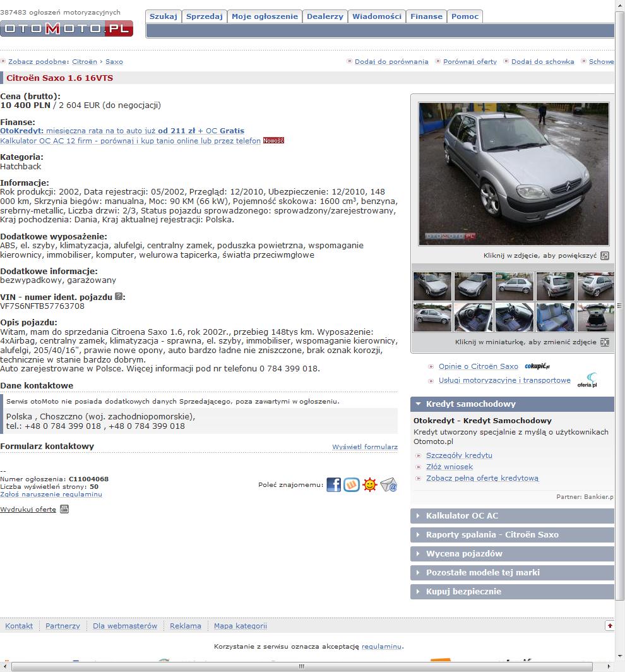
Task: Open the Sprzedaj tab
Action: point(205,16)
